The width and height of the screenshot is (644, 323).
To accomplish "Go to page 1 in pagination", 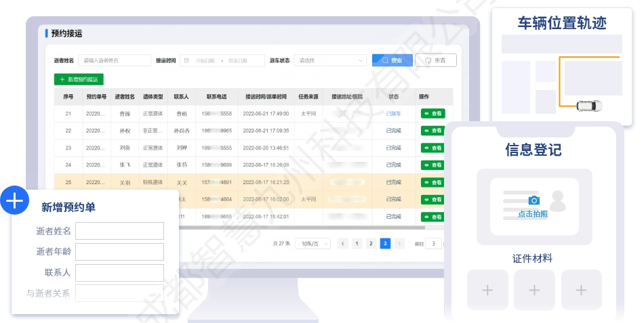I will [357, 243].
